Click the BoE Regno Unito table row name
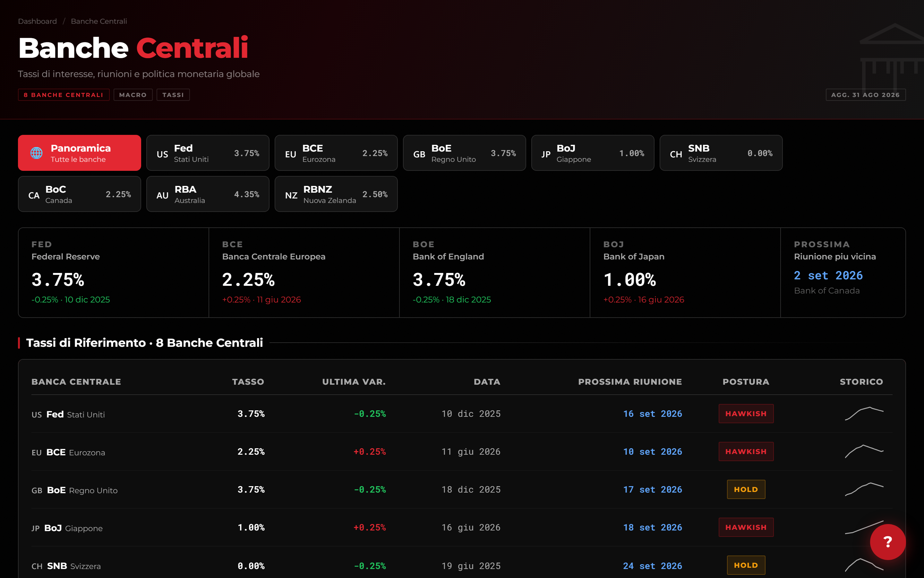924x578 pixels. [x=74, y=490]
